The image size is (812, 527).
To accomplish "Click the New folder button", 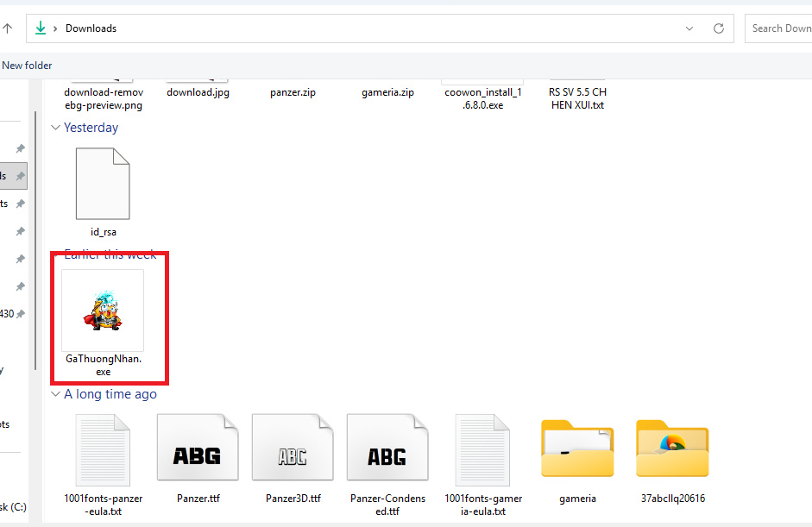I will click(x=26, y=66).
